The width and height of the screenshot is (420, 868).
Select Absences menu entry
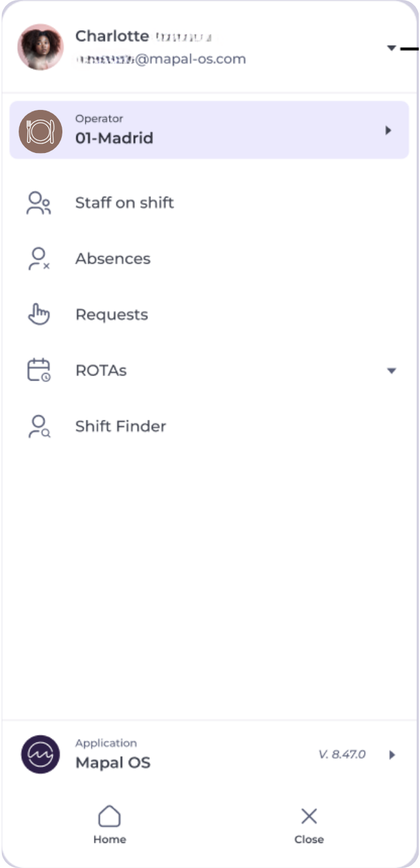coord(113,259)
